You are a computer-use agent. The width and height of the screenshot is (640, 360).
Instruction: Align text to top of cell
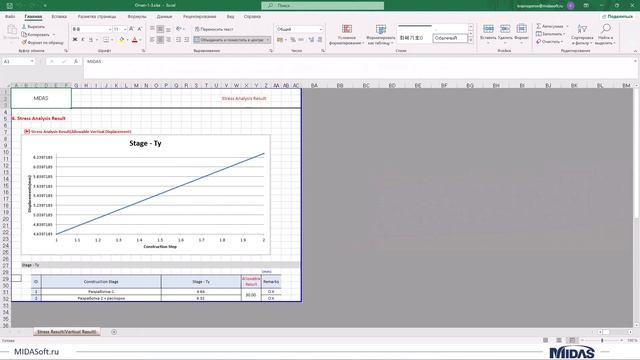152,29
